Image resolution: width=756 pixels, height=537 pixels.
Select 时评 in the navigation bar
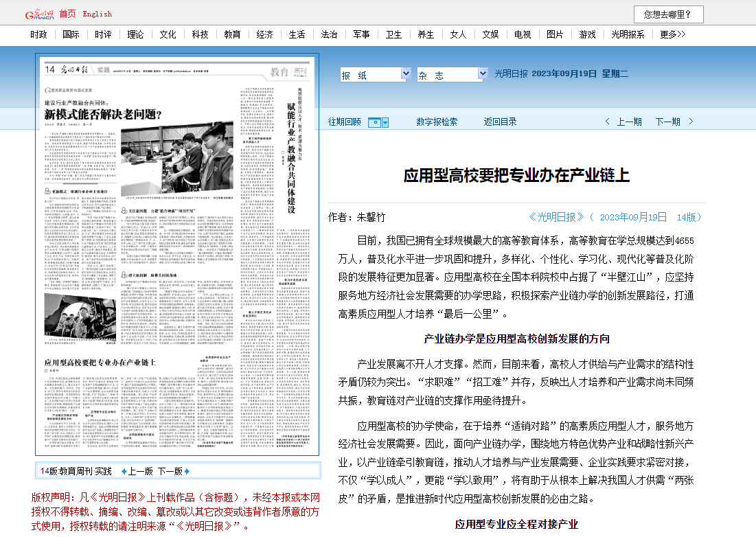click(x=103, y=34)
